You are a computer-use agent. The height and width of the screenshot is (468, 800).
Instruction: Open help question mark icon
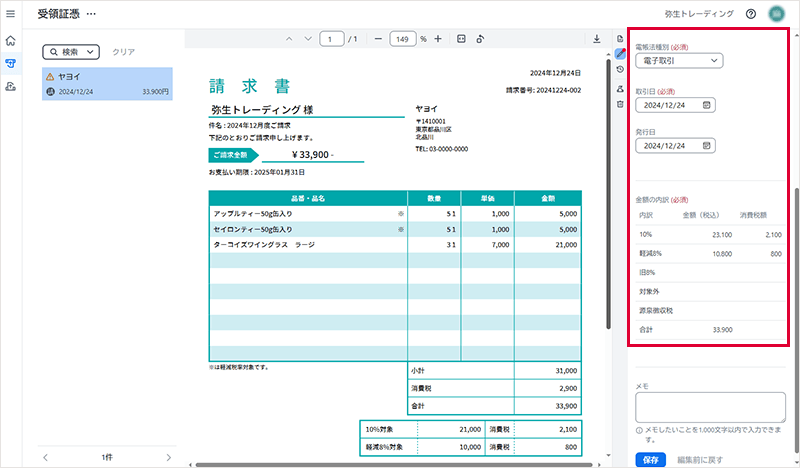point(751,14)
